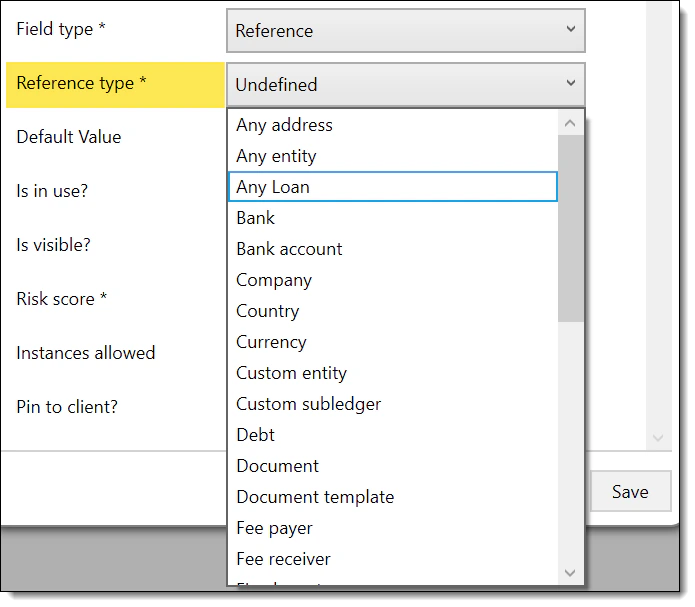Click the dialog's scroll down arrow near Save
The width and height of the screenshot is (695, 607).
658,438
